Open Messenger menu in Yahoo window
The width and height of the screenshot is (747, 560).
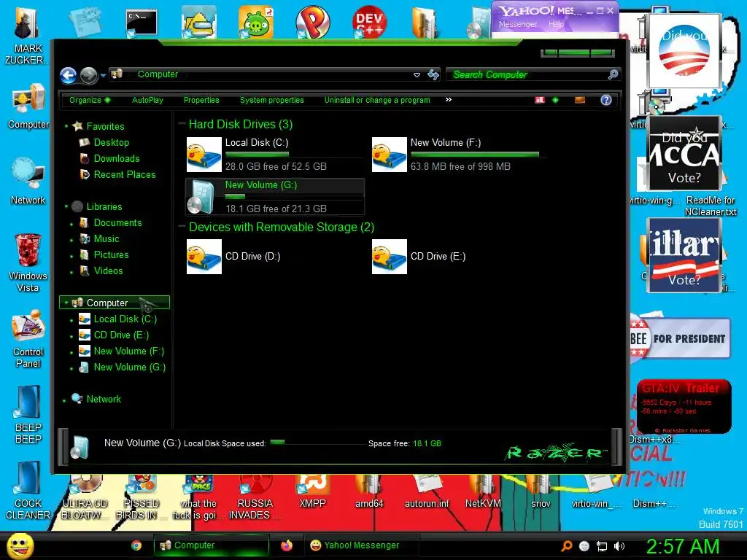[518, 24]
